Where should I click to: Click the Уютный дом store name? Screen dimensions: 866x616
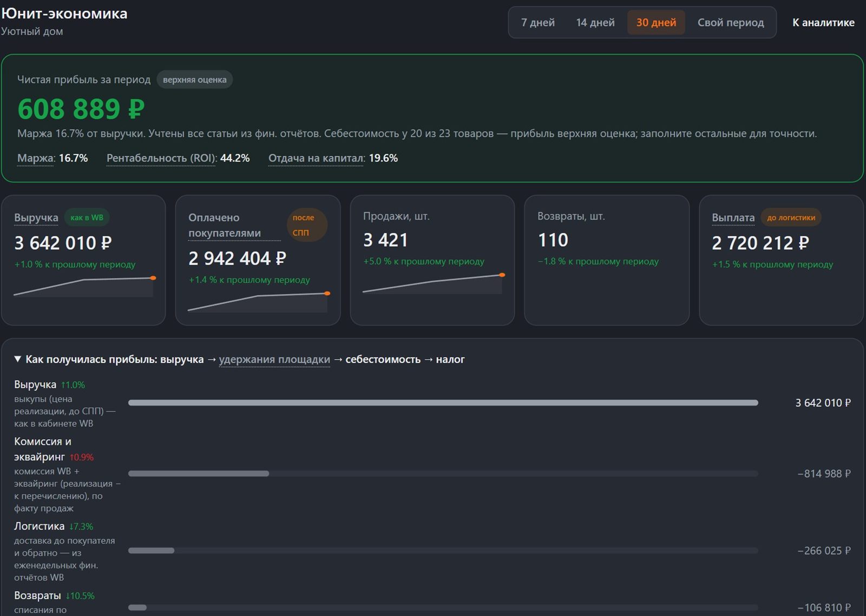click(32, 31)
